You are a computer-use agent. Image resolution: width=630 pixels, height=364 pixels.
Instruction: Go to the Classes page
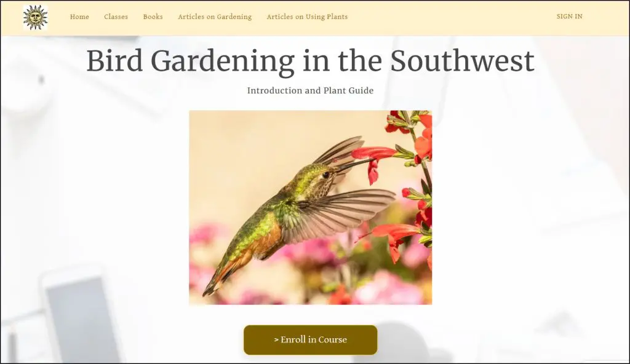click(116, 17)
